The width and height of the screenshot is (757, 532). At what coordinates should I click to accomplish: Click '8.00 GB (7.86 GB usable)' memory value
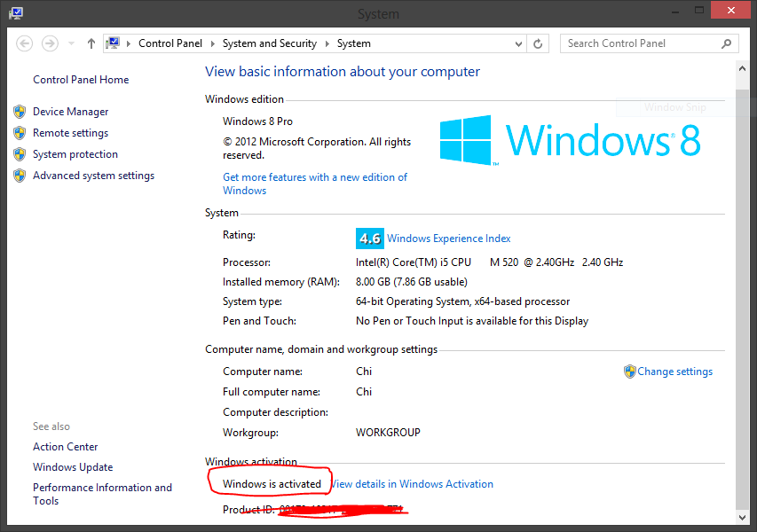pos(411,282)
